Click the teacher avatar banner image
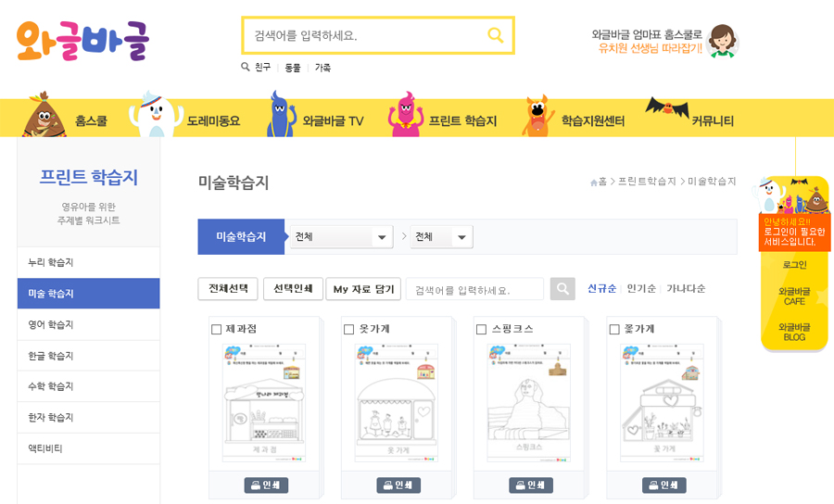 tap(722, 41)
